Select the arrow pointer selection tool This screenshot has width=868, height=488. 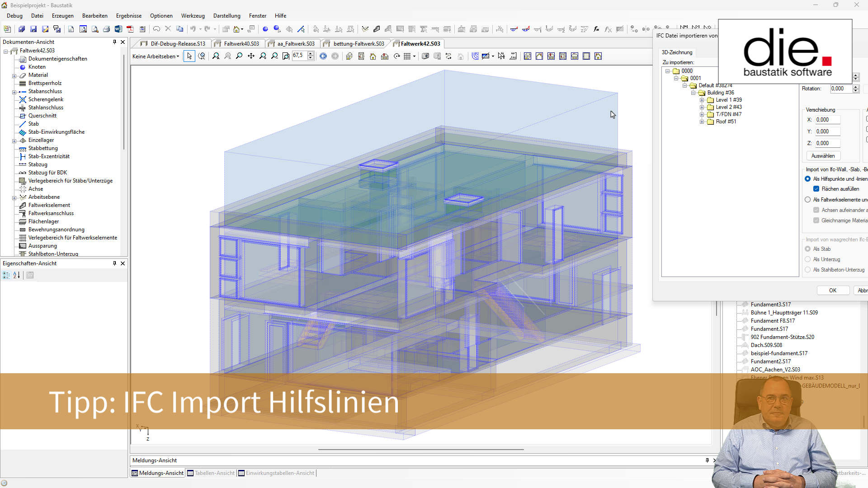click(189, 56)
